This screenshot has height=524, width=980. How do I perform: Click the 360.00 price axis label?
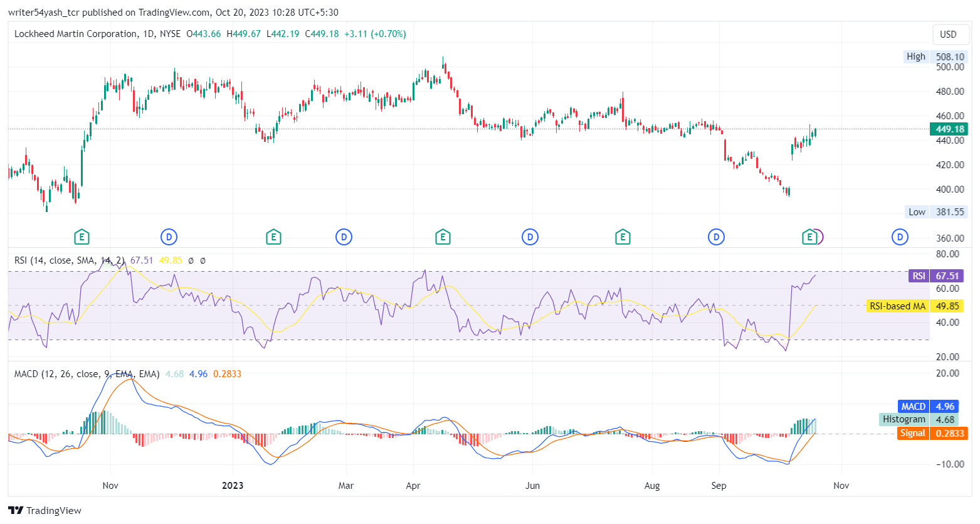tap(950, 238)
